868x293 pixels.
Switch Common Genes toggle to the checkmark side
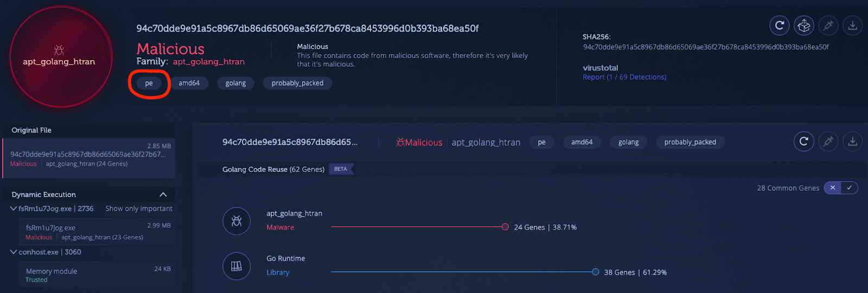click(x=850, y=188)
